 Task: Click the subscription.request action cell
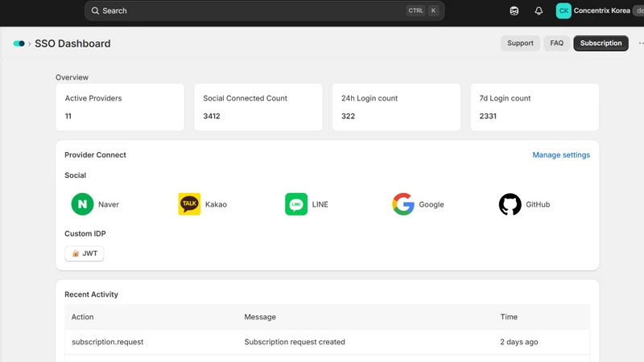108,342
